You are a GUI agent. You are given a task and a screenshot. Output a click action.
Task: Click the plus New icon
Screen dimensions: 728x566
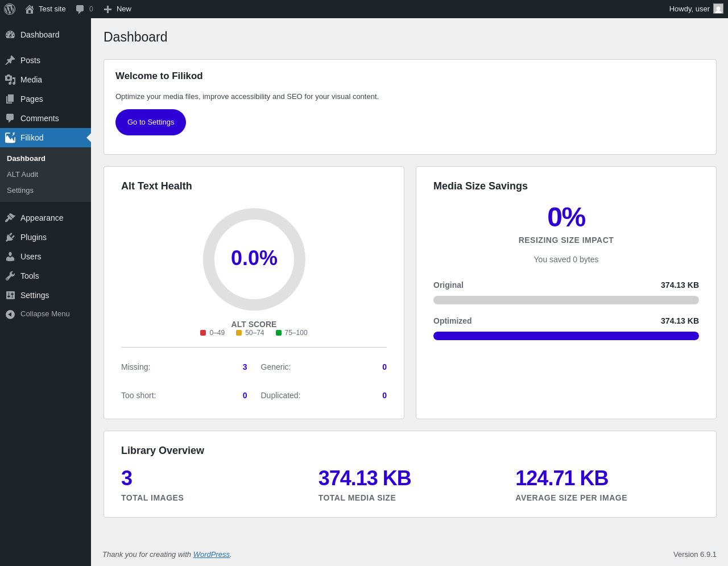click(x=107, y=9)
